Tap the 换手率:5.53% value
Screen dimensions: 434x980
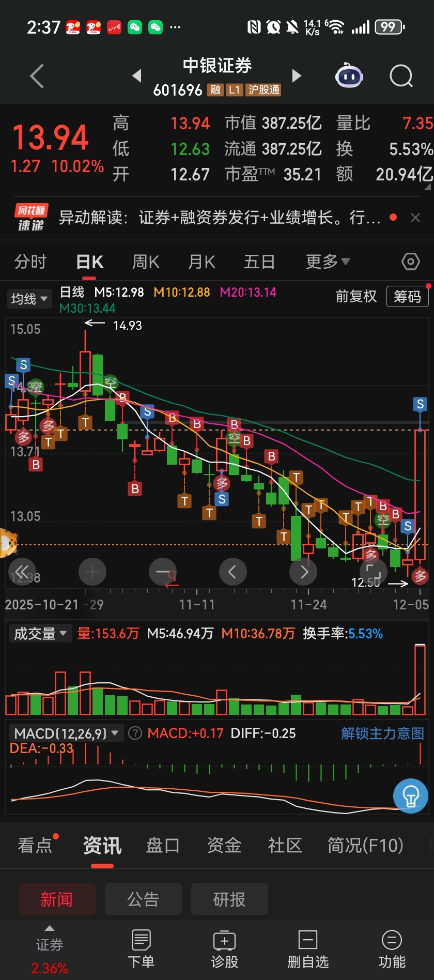pyautogui.click(x=343, y=633)
